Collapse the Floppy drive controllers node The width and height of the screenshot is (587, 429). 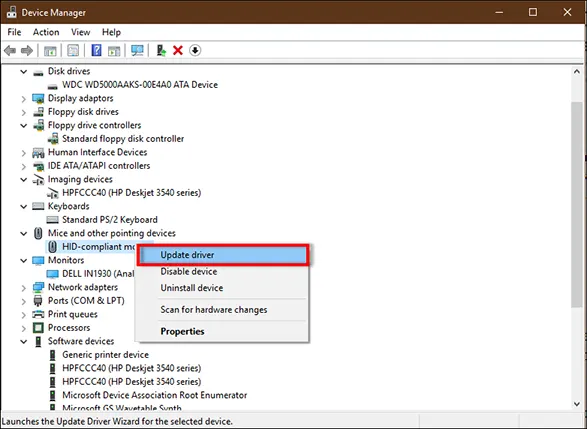24,125
